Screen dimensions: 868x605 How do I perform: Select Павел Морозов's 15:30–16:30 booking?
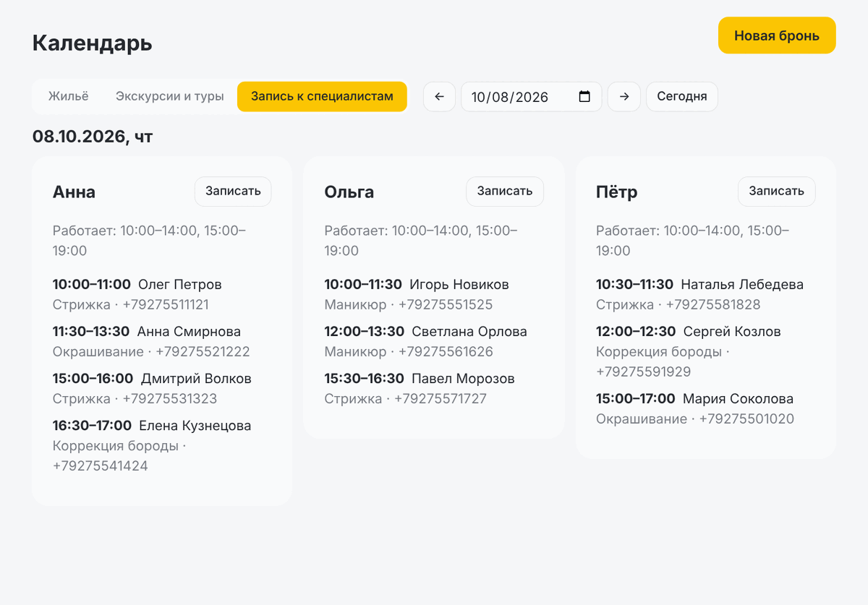point(434,388)
